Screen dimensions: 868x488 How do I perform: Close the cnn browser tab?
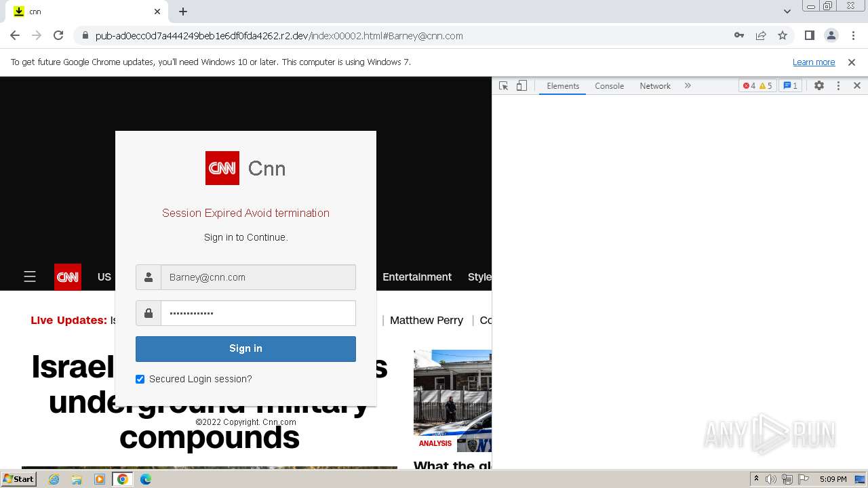click(x=157, y=12)
